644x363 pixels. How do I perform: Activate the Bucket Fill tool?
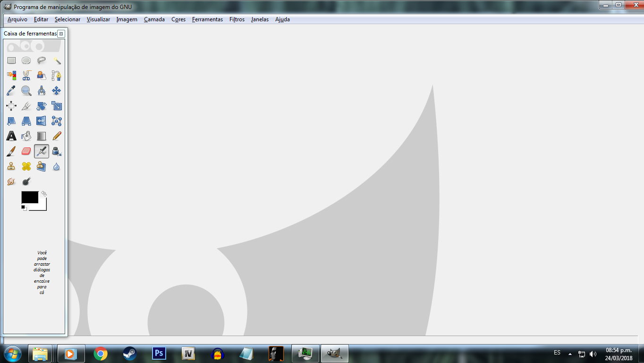point(26,136)
